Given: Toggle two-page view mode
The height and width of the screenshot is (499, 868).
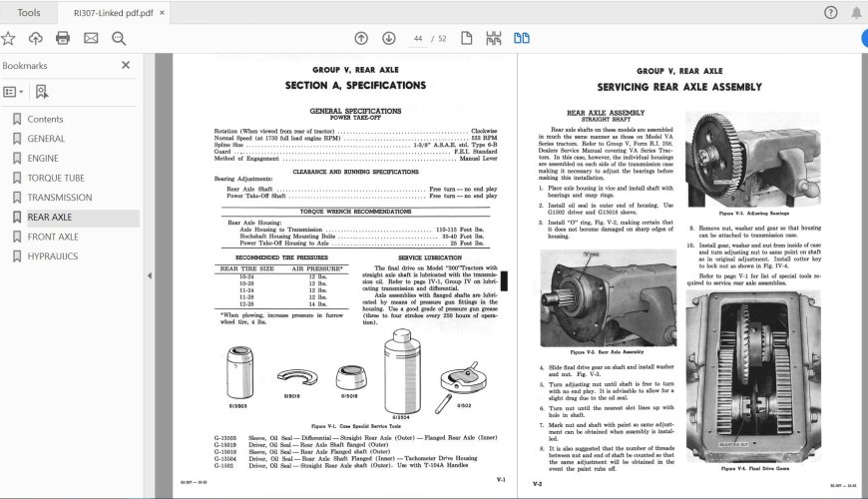Looking at the screenshot, I should (x=521, y=38).
